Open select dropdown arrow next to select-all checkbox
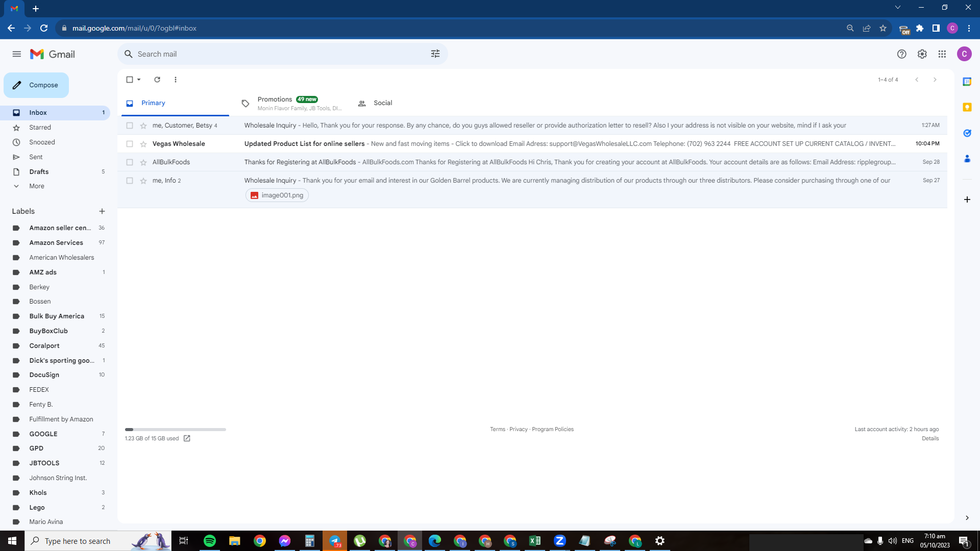This screenshot has width=980, height=551. tap(139, 80)
